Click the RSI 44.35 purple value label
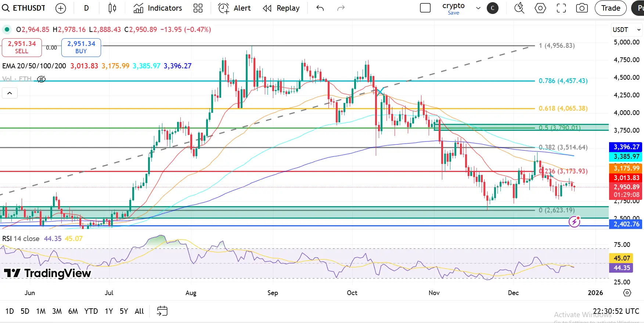The height and width of the screenshot is (323, 644). click(622, 268)
